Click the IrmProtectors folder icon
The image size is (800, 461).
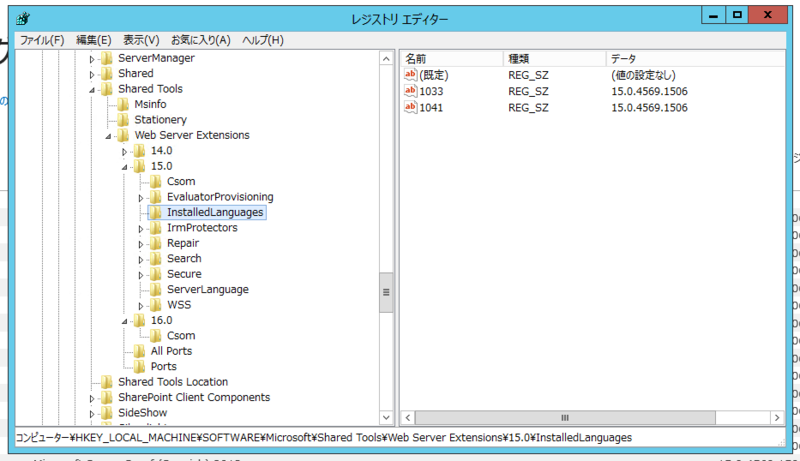point(156,228)
